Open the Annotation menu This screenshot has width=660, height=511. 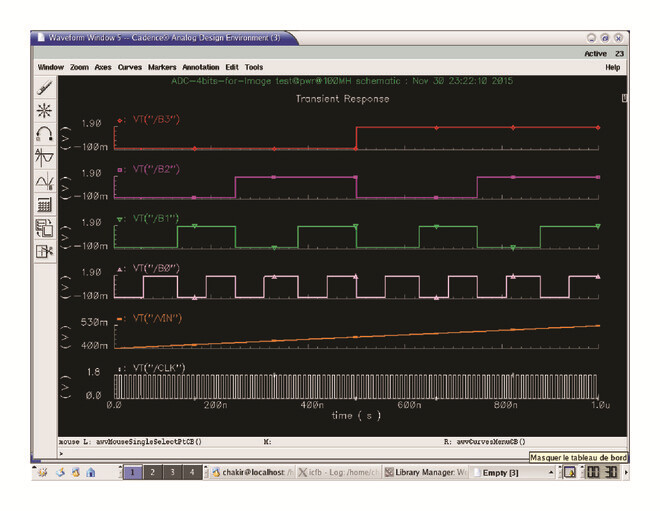pos(201,67)
